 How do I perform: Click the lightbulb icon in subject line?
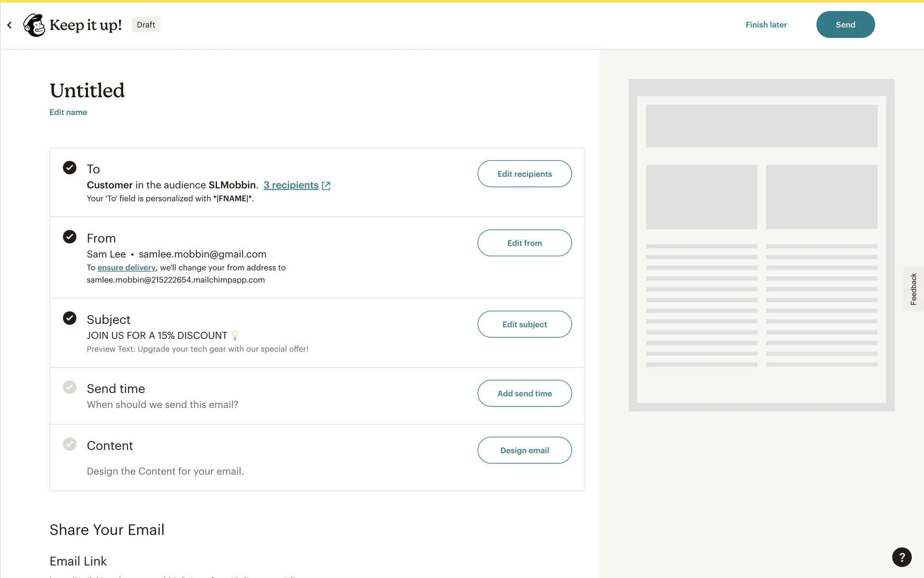point(235,335)
